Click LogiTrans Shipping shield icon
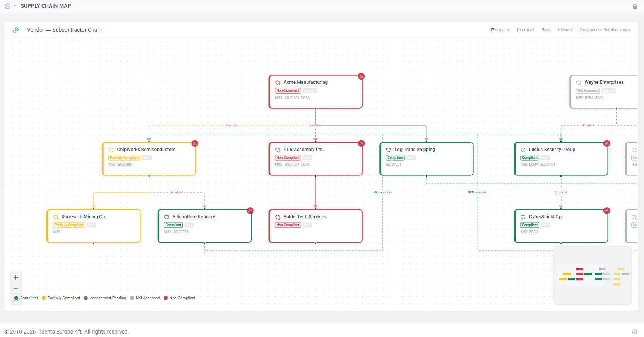This screenshot has width=644, height=337. tap(389, 150)
